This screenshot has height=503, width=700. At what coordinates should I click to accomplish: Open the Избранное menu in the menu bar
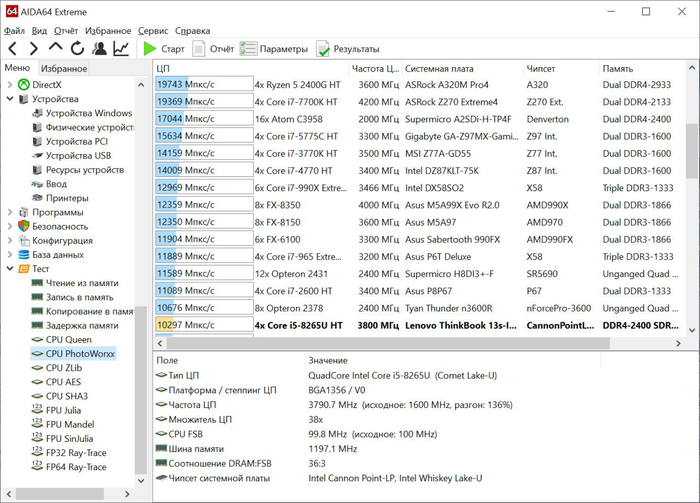[108, 30]
